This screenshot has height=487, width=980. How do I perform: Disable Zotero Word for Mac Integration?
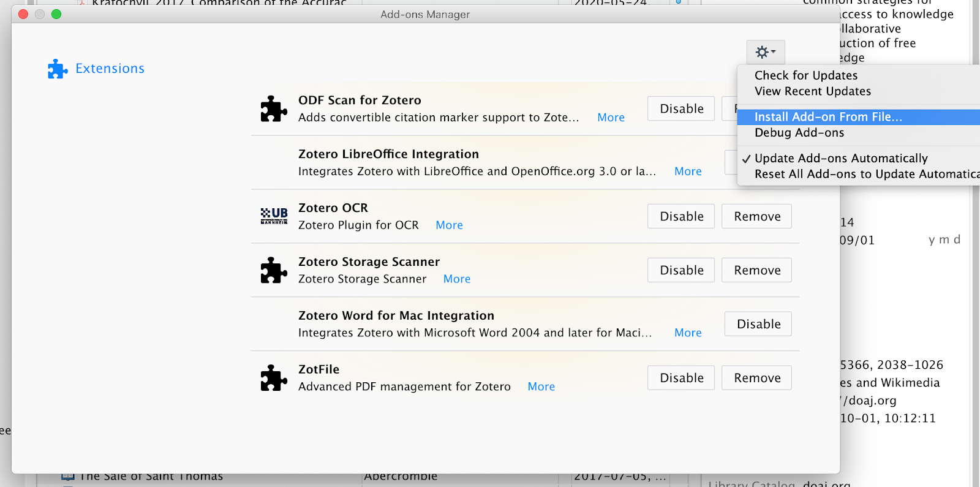coord(758,324)
